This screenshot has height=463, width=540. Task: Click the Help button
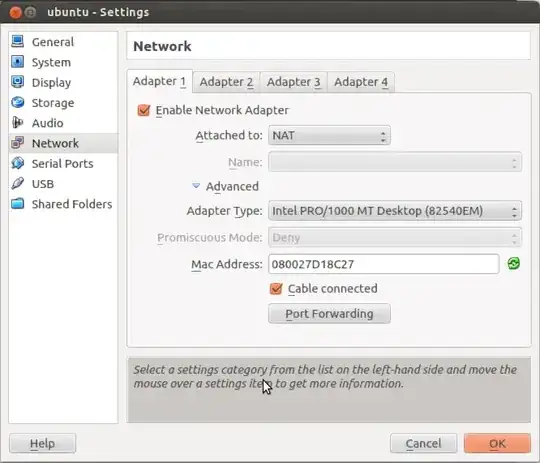(x=42, y=443)
